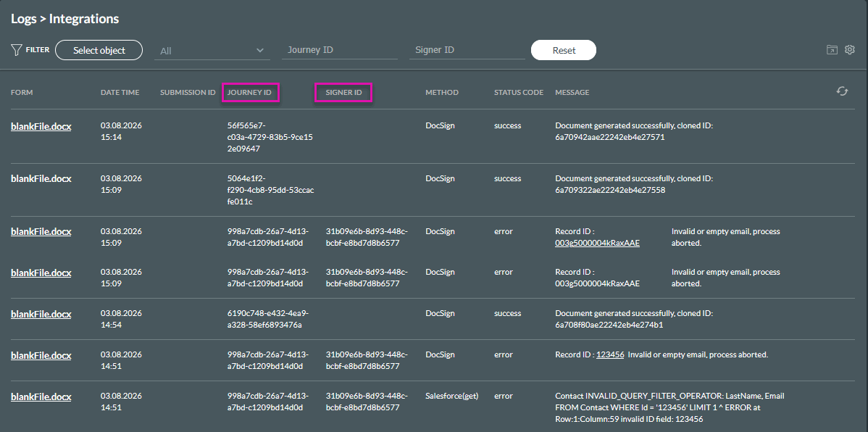Click the Logs > Integrations page title
Viewport: 868px width, 432px height.
(64, 19)
